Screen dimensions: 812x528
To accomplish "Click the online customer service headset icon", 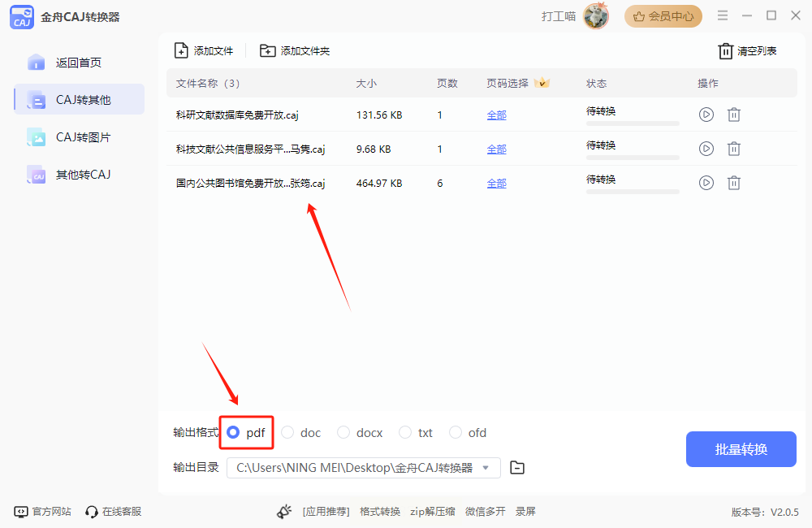I will [x=92, y=512].
